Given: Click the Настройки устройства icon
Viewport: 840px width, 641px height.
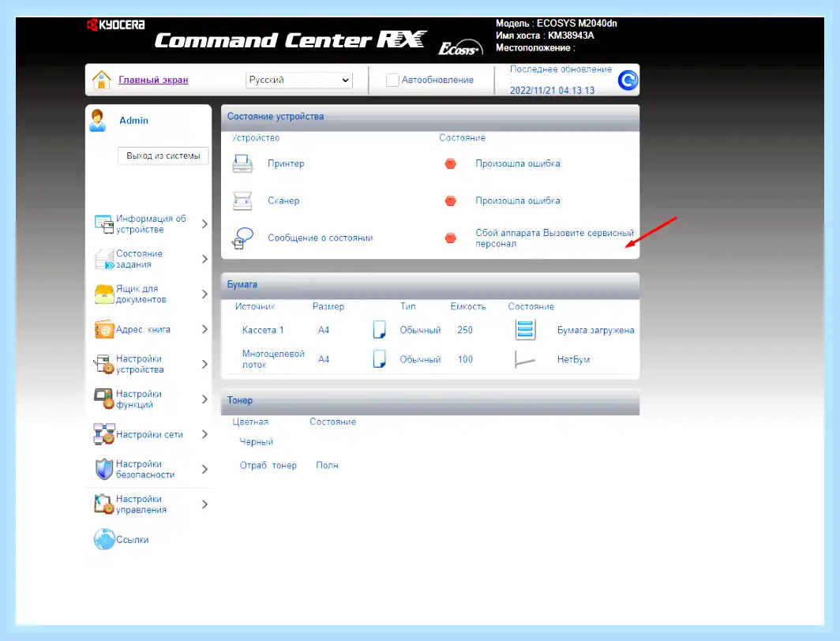Looking at the screenshot, I should pos(104,364).
